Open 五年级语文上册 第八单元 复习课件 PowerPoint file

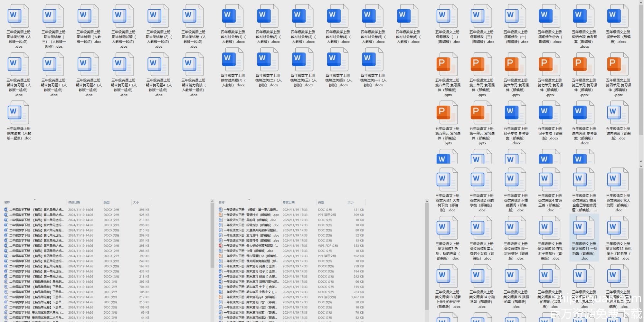(447, 65)
